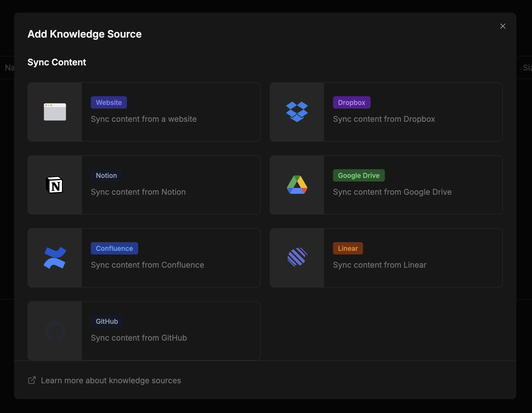Click the Linear orange badge

[x=348, y=248]
